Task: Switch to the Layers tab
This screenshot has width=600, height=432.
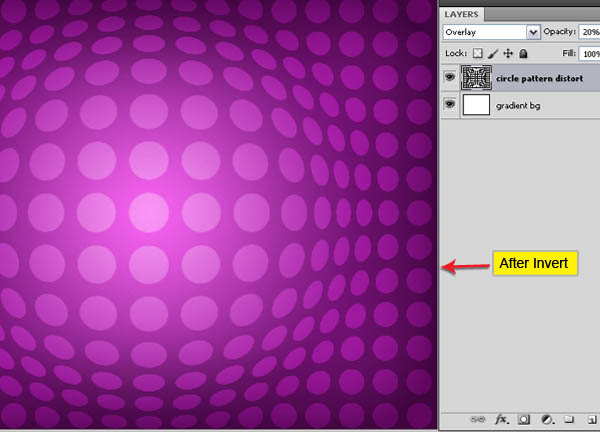Action: click(x=461, y=14)
